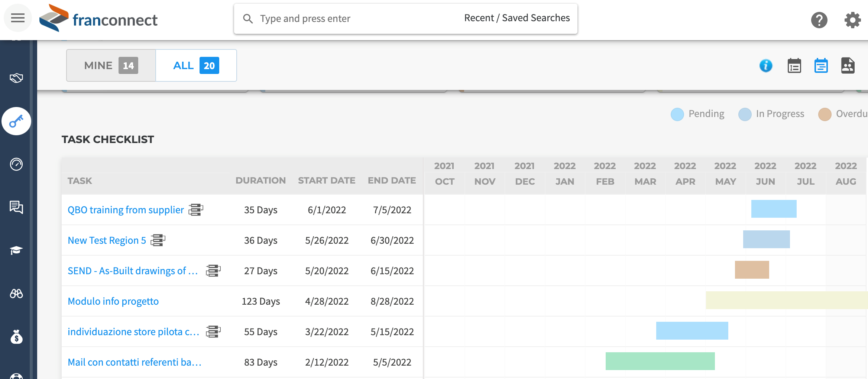Click the speedometer dashboard sidebar icon
This screenshot has height=379, width=868.
tap(16, 164)
